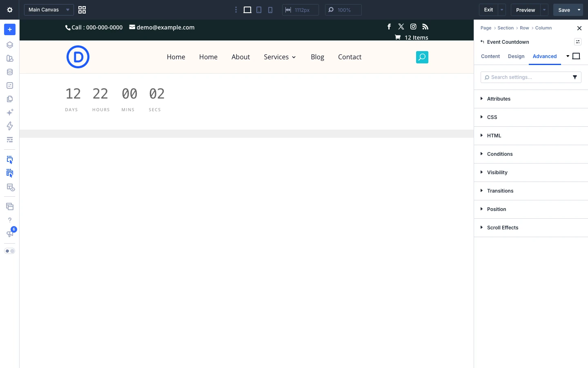This screenshot has width=588, height=368.
Task: Click the lightning bolt icon in sidebar
Action: 10,126
